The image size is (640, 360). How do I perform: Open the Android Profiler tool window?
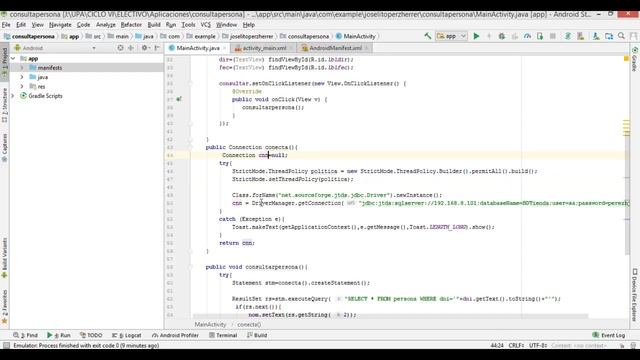[x=175, y=335]
